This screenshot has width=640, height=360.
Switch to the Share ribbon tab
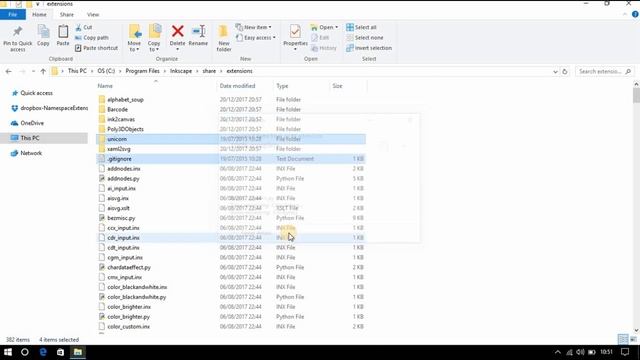(67, 14)
